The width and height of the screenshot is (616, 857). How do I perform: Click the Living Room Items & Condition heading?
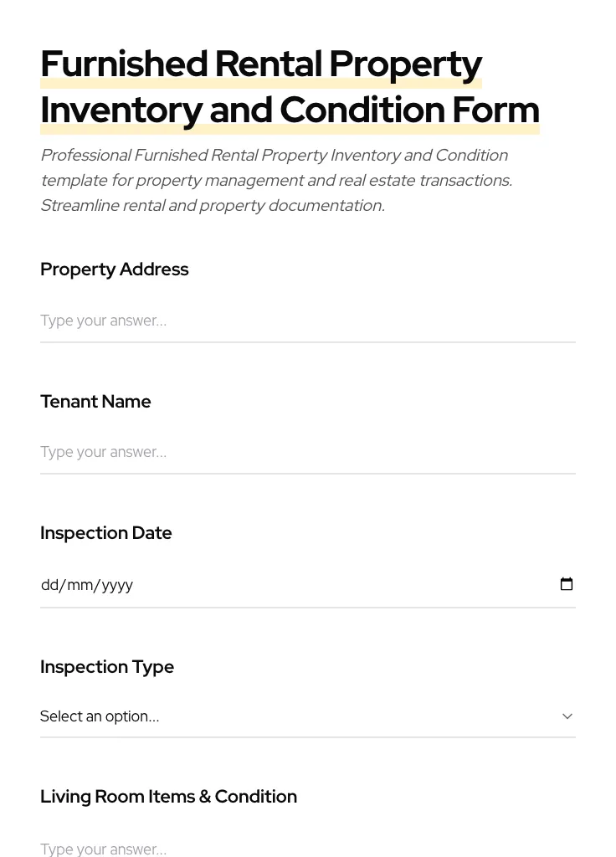(x=168, y=796)
